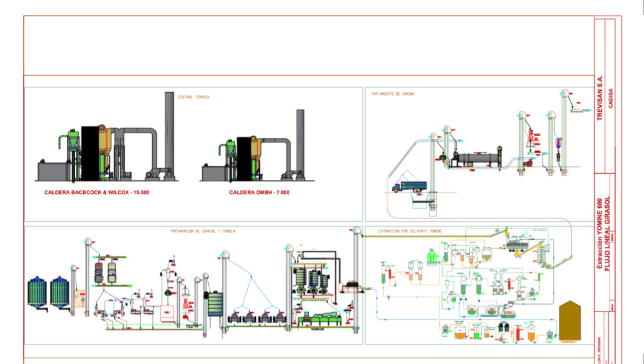Click the PREPARACION DE GIRASOL Y CANOLA title

click(203, 231)
